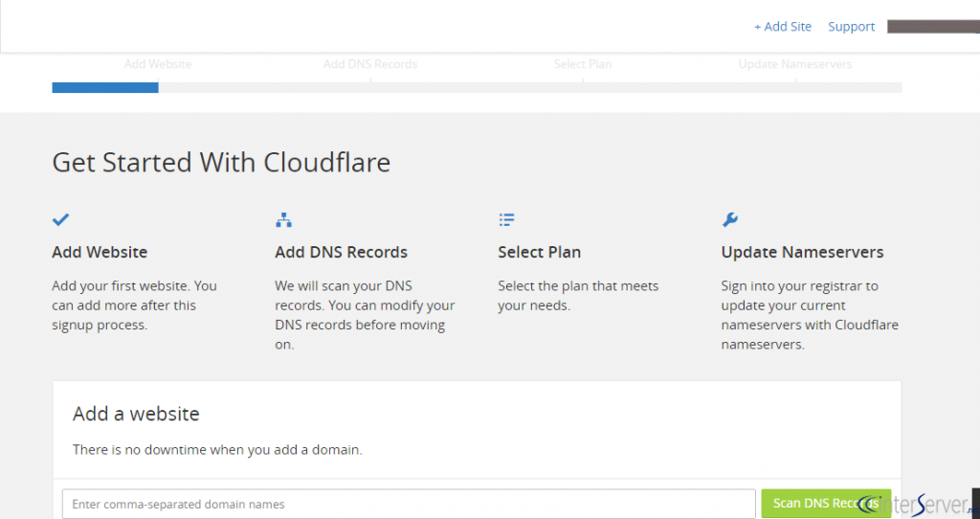Click 'We will scan your DNS records' description
Screen dimensions: 980x519
point(365,315)
